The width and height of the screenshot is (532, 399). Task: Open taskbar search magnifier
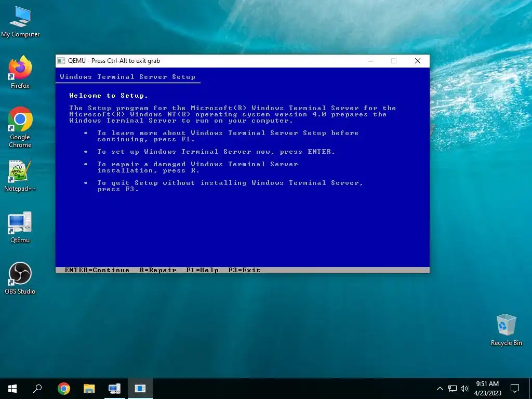tap(37, 389)
